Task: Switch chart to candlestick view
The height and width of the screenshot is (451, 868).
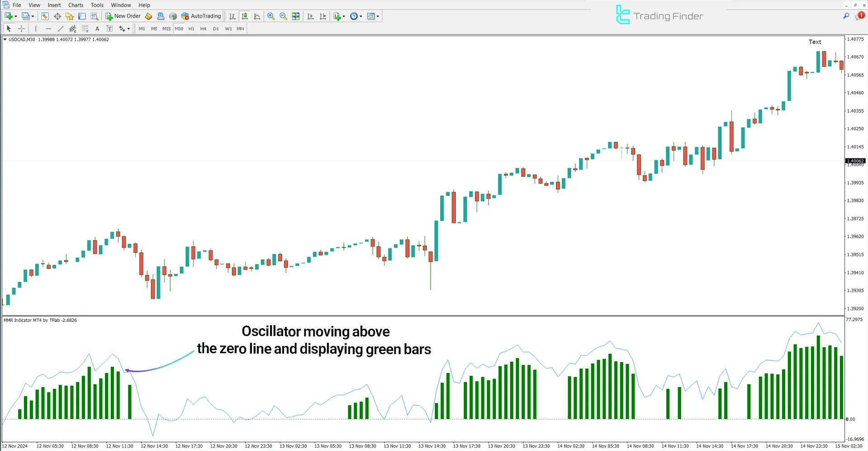Action: [x=245, y=16]
